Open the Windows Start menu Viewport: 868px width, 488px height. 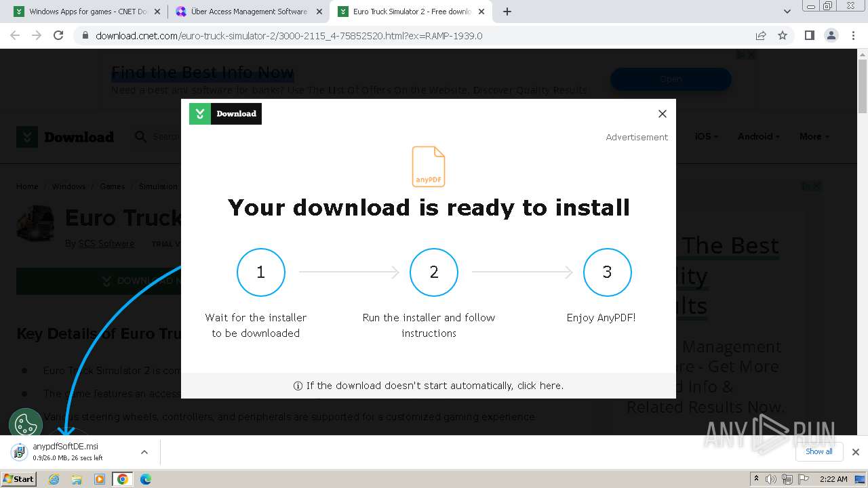18,479
